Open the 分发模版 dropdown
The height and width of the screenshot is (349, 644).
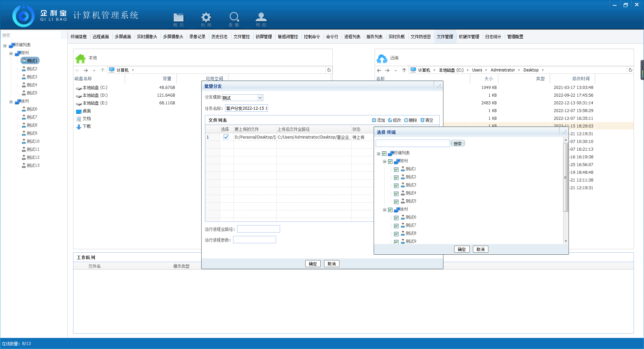[260, 98]
